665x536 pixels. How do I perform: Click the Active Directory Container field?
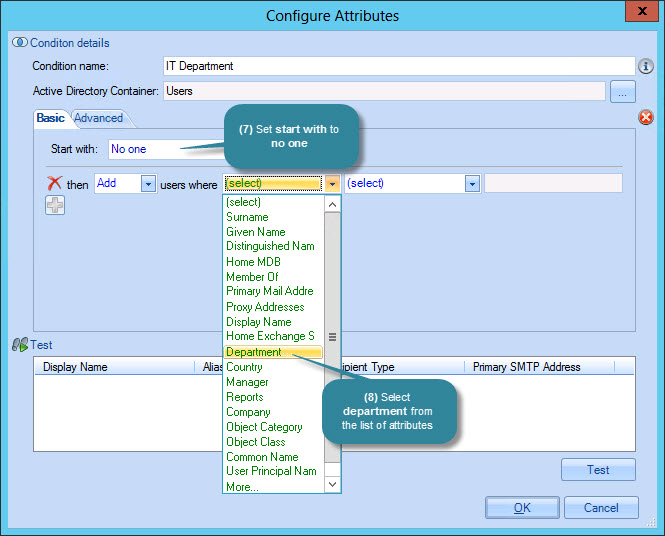click(384, 91)
